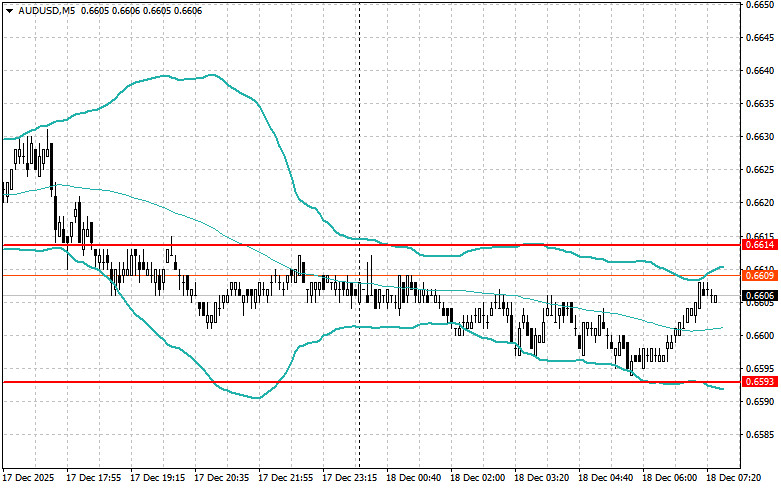Viewport: 781px width, 489px height.
Task: Click the 17 Dec 23:15 time label
Action: pos(350,478)
